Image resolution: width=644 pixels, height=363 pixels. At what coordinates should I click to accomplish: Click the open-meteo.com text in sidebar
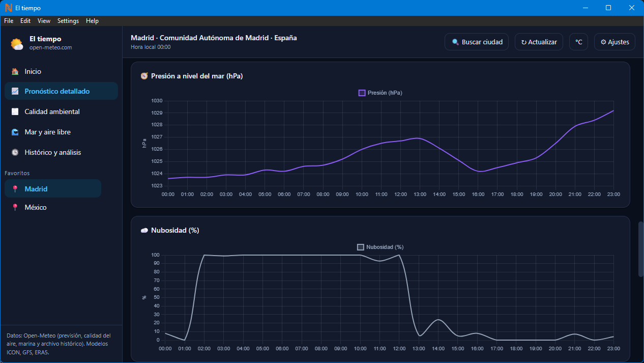point(50,47)
